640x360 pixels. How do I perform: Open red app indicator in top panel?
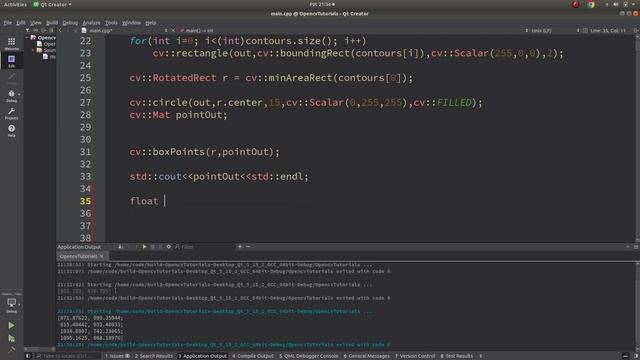576,4
